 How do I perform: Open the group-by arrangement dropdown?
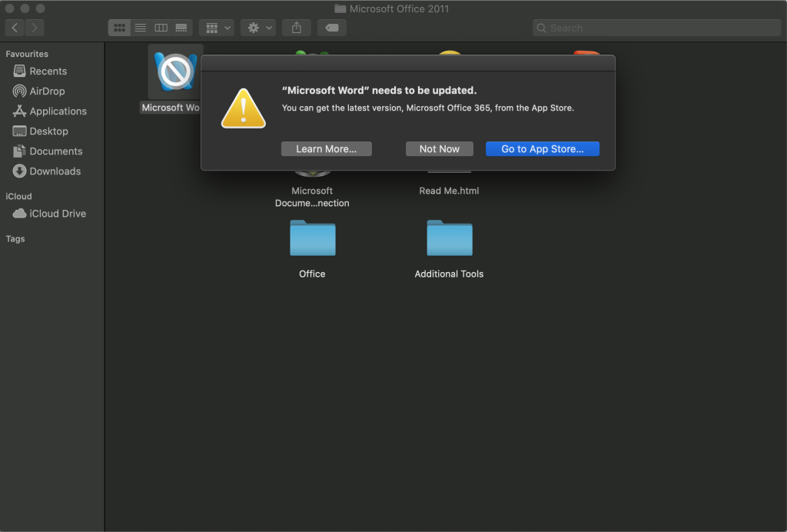(217, 28)
